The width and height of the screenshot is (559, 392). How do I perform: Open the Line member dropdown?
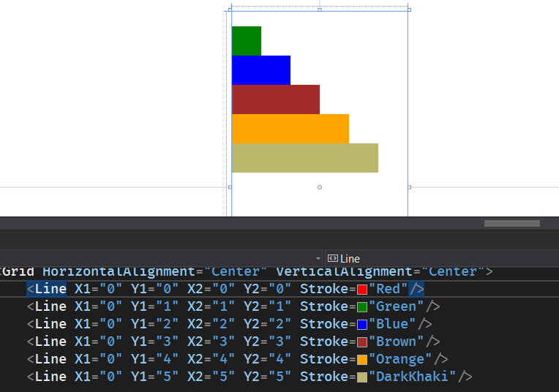442,258
